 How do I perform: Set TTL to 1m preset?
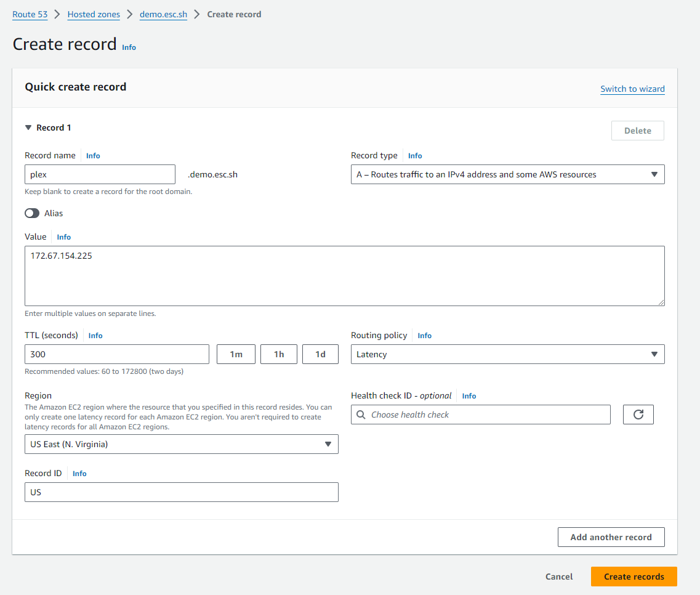pos(236,354)
